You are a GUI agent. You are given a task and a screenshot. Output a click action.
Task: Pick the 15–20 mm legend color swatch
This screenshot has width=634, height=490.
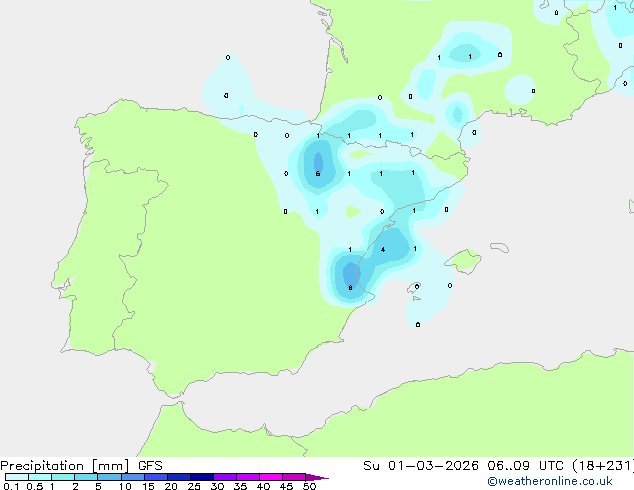tap(156, 477)
